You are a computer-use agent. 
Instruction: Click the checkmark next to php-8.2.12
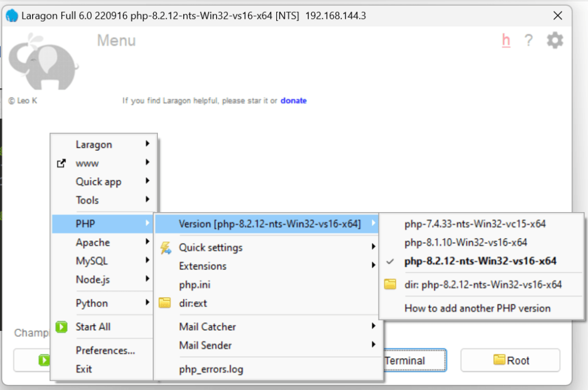coord(390,261)
